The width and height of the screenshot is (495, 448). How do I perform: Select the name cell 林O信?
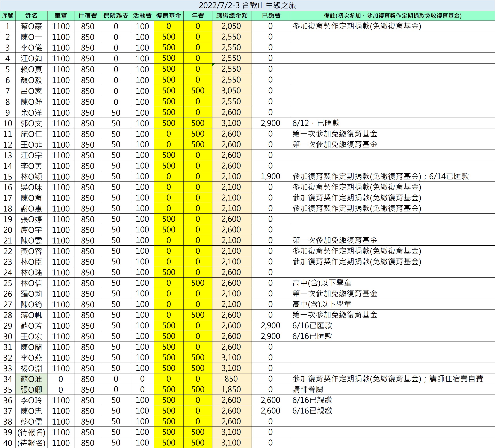tap(31, 283)
